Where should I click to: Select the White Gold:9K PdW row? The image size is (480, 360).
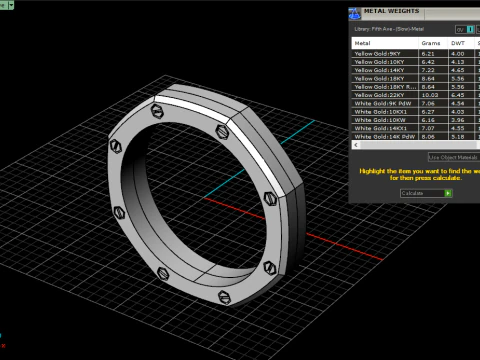tap(416, 103)
